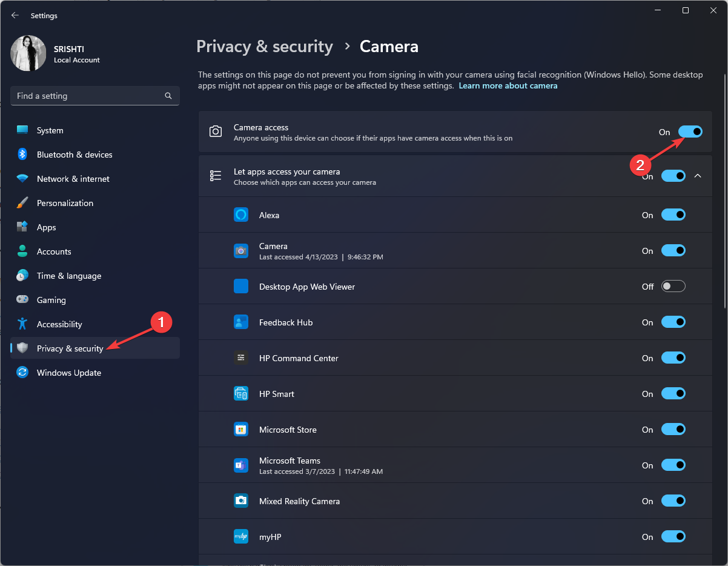The height and width of the screenshot is (566, 728).
Task: Click Teams last accessed 3/7/2023 text
Action: [321, 471]
